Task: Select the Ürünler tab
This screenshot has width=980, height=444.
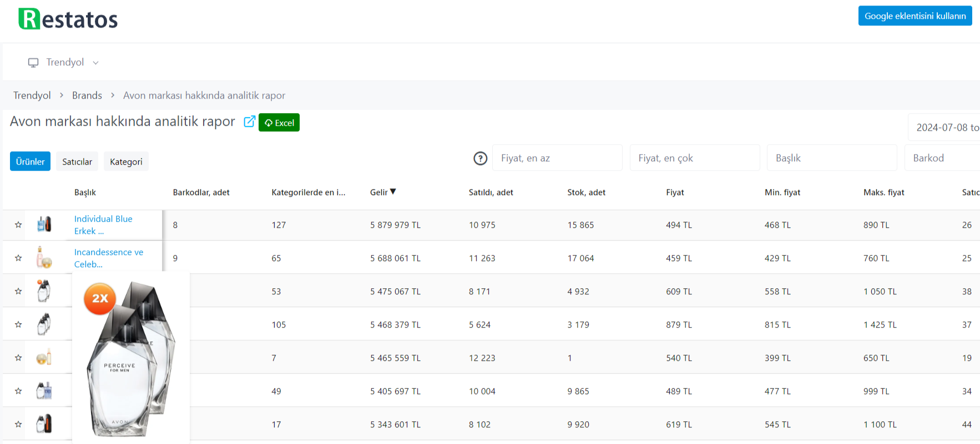Action: (x=30, y=161)
